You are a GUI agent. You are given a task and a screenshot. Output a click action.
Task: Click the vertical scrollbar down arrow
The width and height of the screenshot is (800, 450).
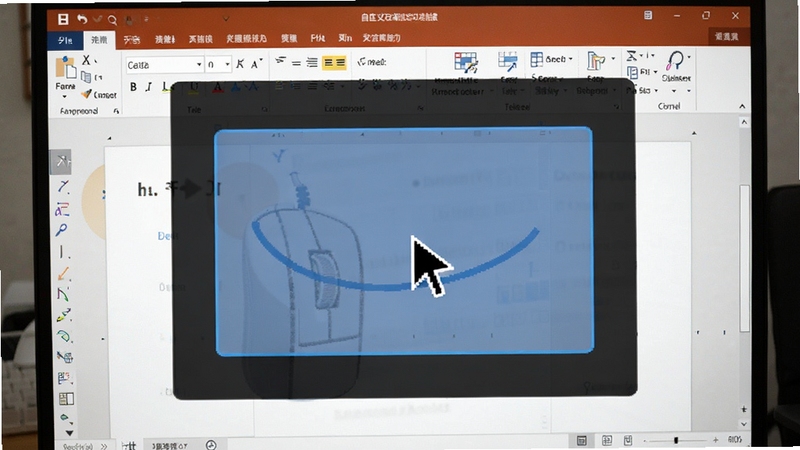(744, 423)
